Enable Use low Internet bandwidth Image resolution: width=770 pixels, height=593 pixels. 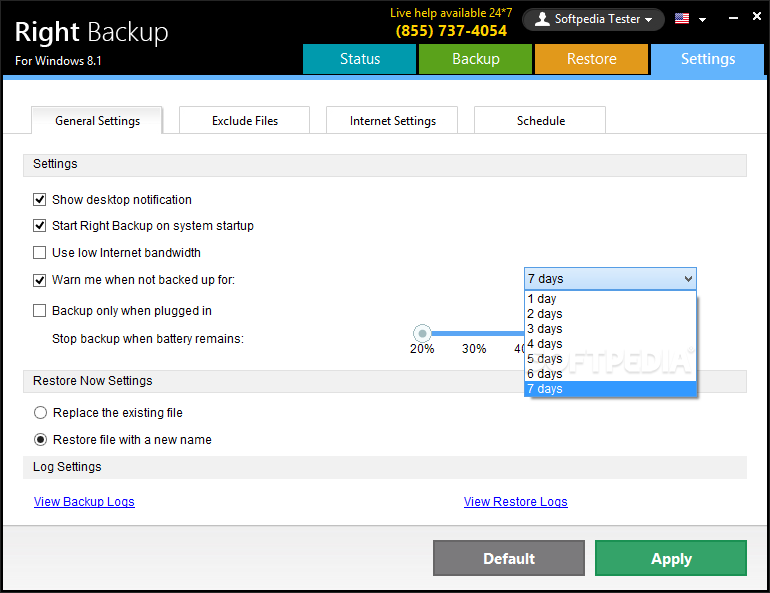[x=39, y=253]
